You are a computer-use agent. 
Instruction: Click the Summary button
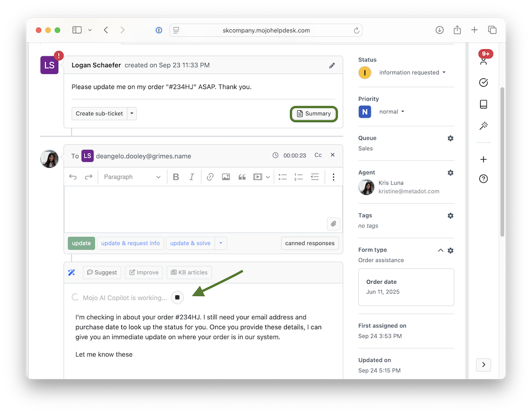(x=314, y=114)
